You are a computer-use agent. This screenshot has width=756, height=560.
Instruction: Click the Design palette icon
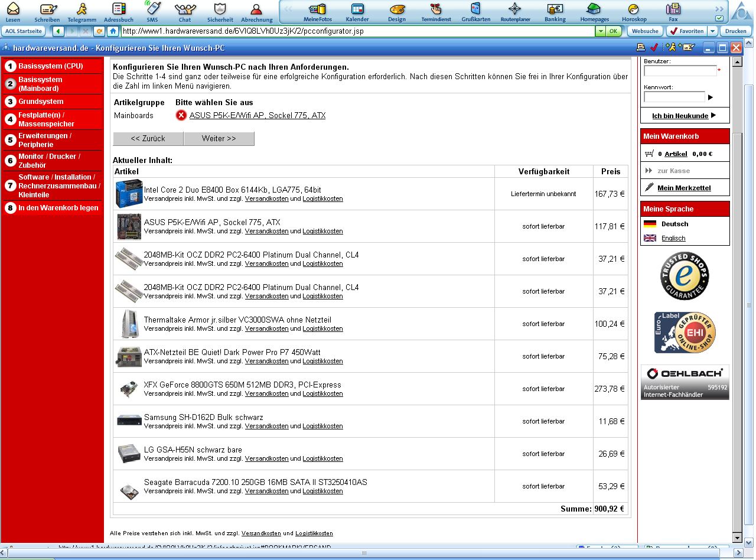397,11
